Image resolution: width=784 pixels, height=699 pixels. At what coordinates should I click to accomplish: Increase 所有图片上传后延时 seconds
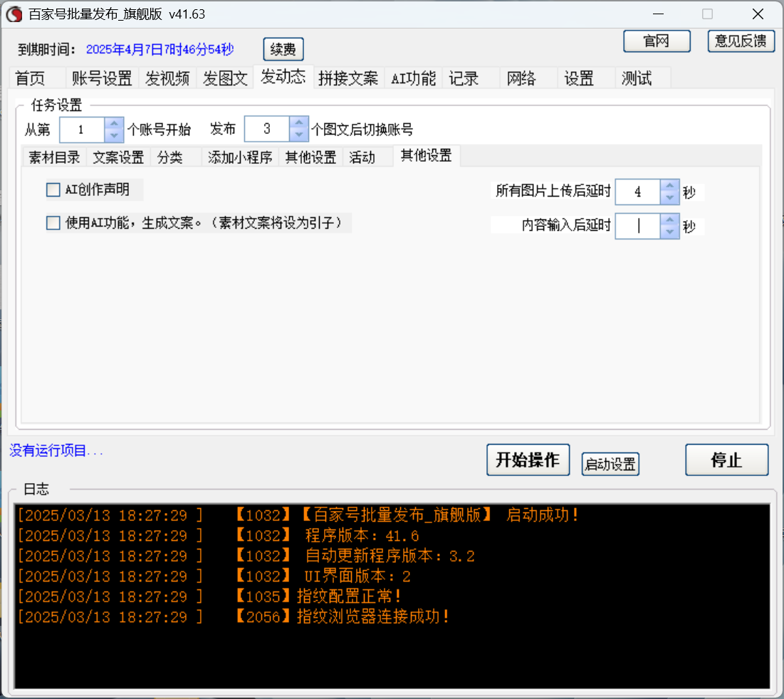click(x=669, y=186)
